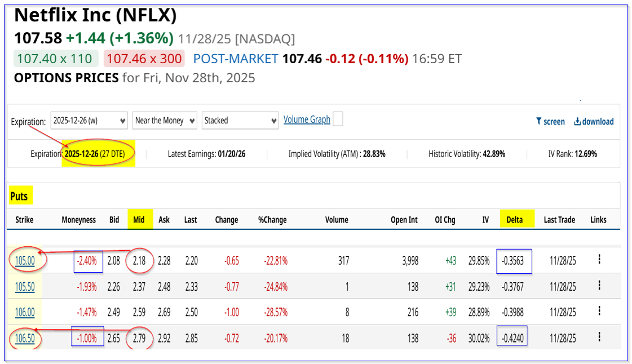The height and width of the screenshot is (364, 632).
Task: Tick the Volume Graph checkbox
Action: tap(338, 119)
